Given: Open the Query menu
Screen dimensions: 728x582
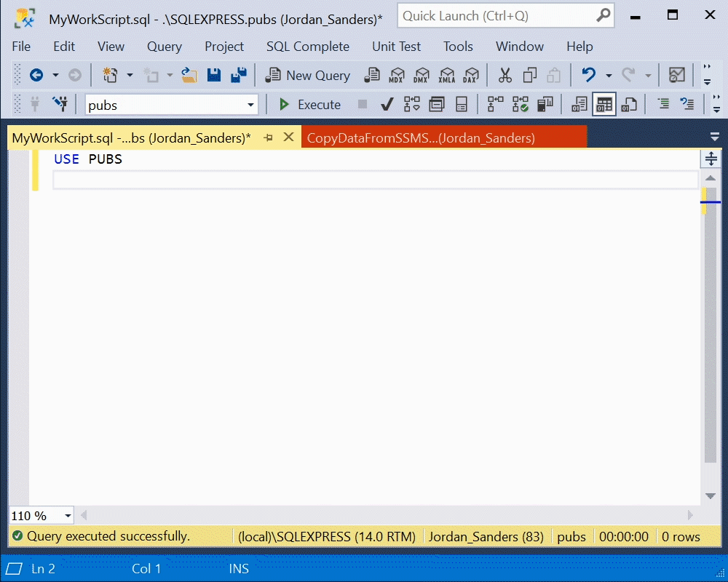Looking at the screenshot, I should (x=165, y=47).
